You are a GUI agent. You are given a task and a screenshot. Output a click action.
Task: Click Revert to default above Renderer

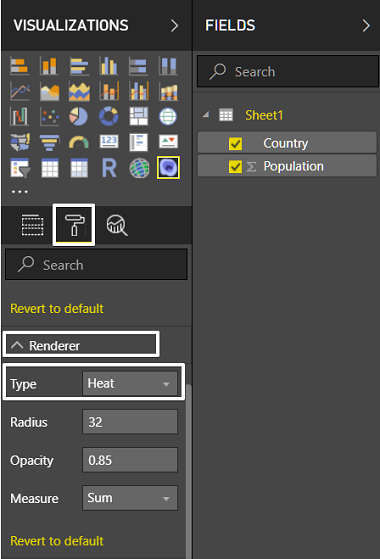tap(57, 308)
